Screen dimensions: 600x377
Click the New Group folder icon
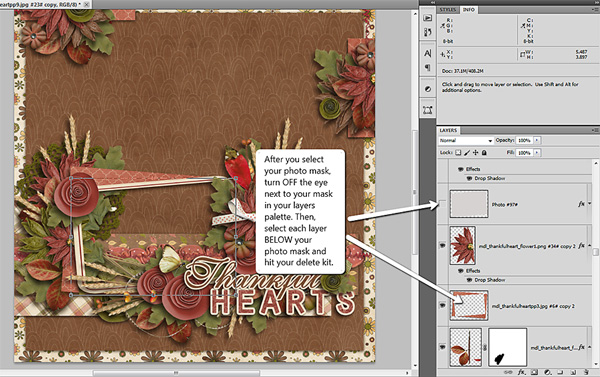click(x=560, y=372)
